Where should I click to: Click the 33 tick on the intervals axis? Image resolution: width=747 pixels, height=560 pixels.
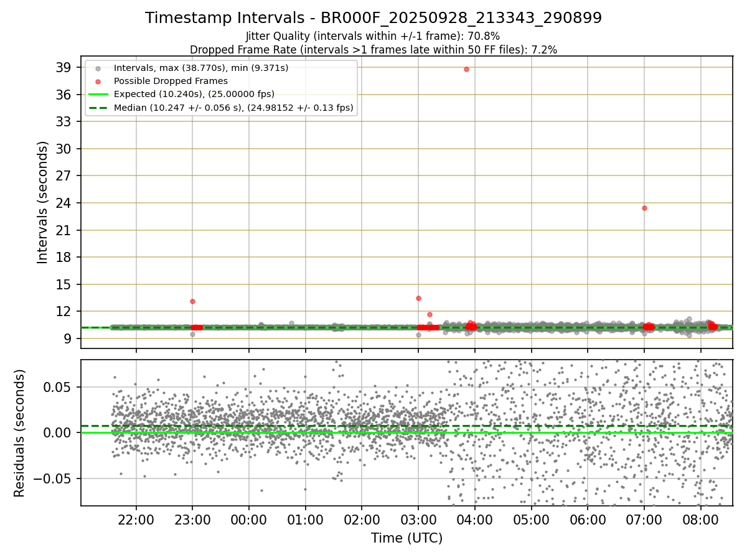pos(64,121)
